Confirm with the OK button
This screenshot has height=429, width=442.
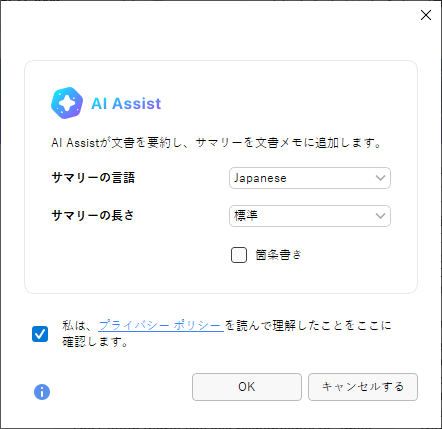click(247, 387)
